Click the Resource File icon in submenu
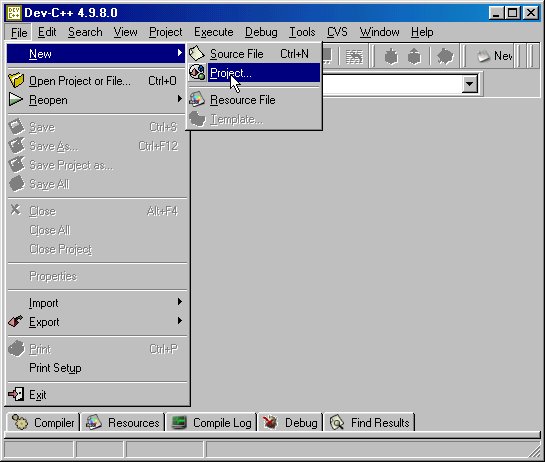The image size is (545, 462). [x=197, y=99]
